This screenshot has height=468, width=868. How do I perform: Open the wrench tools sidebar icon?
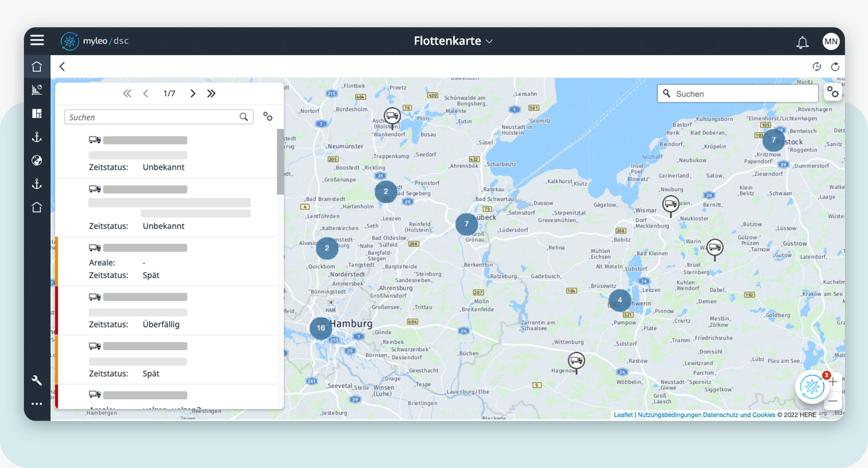[37, 380]
